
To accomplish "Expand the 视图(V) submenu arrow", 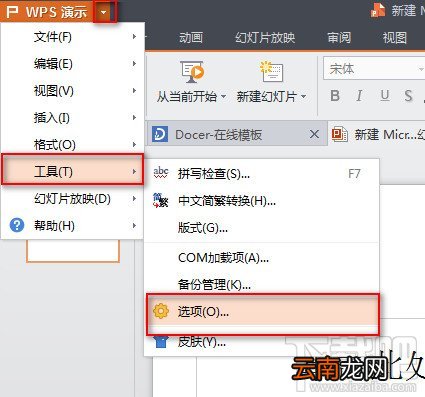I will (x=134, y=90).
